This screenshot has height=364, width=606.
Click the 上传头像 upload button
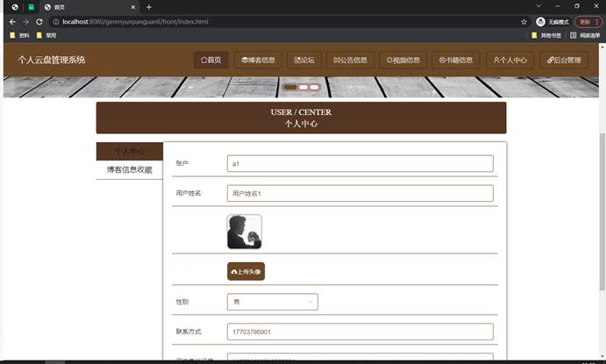click(x=246, y=271)
